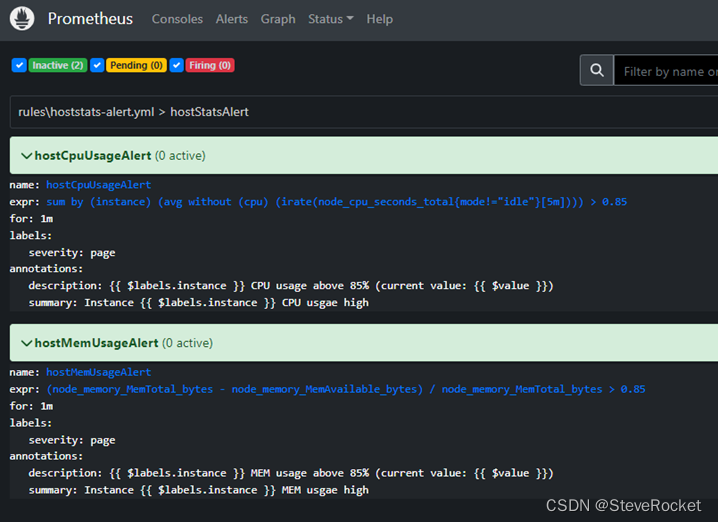
Task: Click 'MEM usgae high' summary line
Action: [x=199, y=490]
